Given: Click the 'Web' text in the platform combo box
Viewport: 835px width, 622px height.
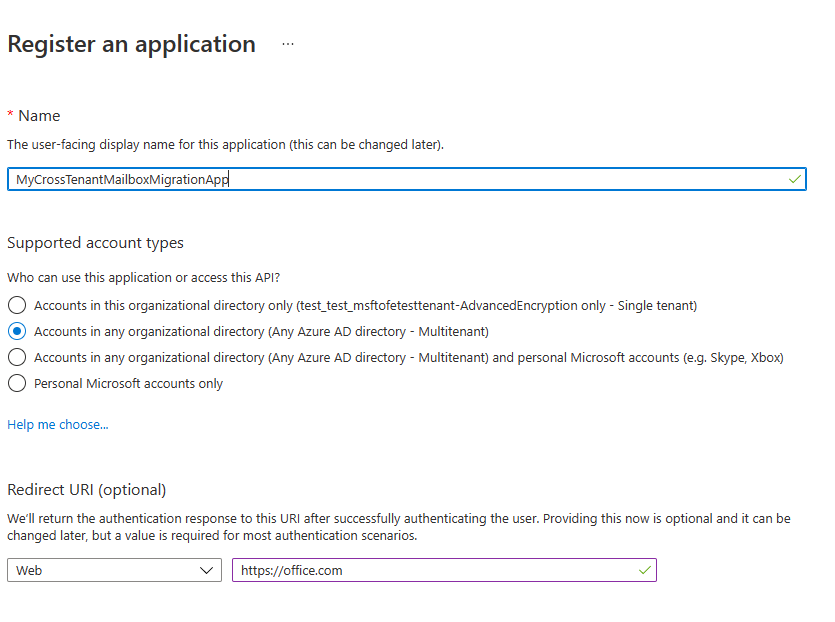Looking at the screenshot, I should pos(29,571).
